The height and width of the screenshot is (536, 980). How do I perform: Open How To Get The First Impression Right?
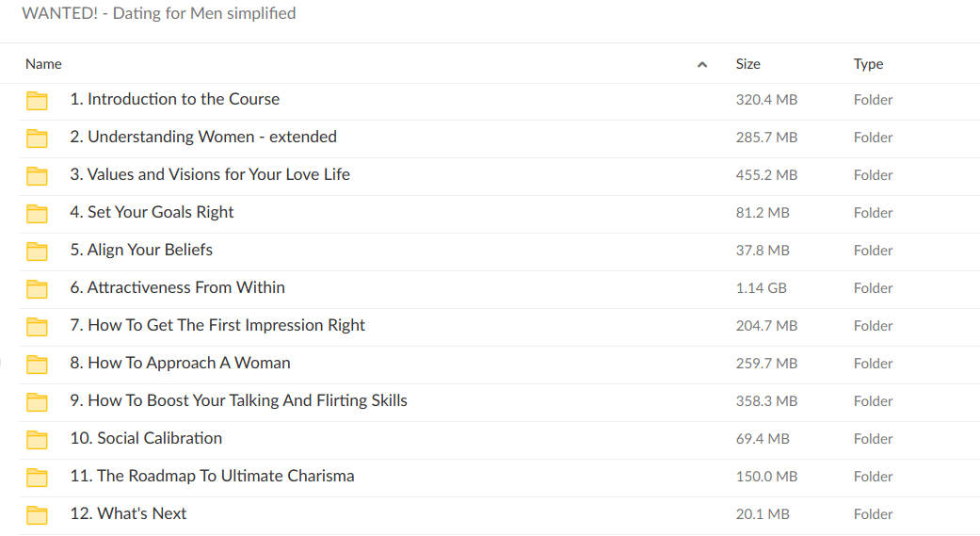pyautogui.click(x=217, y=325)
